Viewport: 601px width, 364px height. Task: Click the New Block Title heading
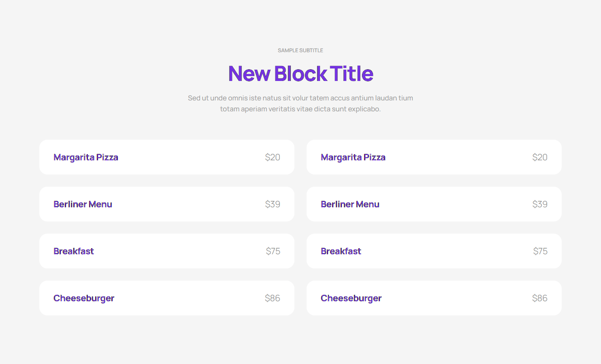[300, 74]
